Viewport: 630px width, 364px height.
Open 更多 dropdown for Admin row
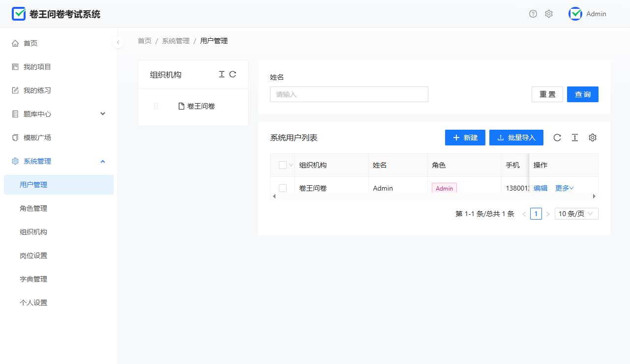click(x=565, y=188)
